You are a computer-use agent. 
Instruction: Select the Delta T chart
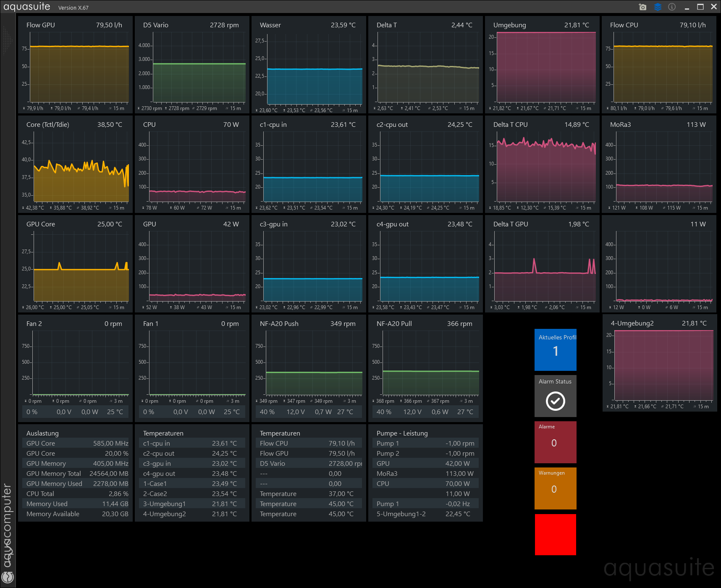[425, 65]
